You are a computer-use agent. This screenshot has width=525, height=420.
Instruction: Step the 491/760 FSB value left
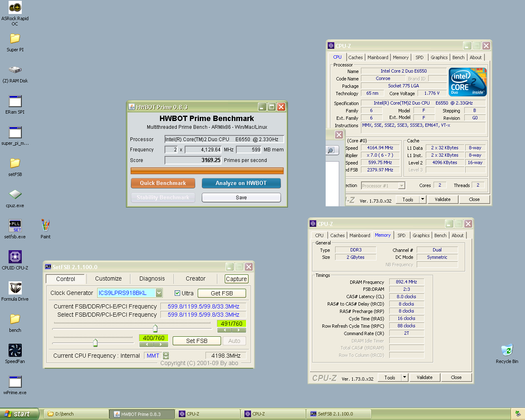coord(224,330)
